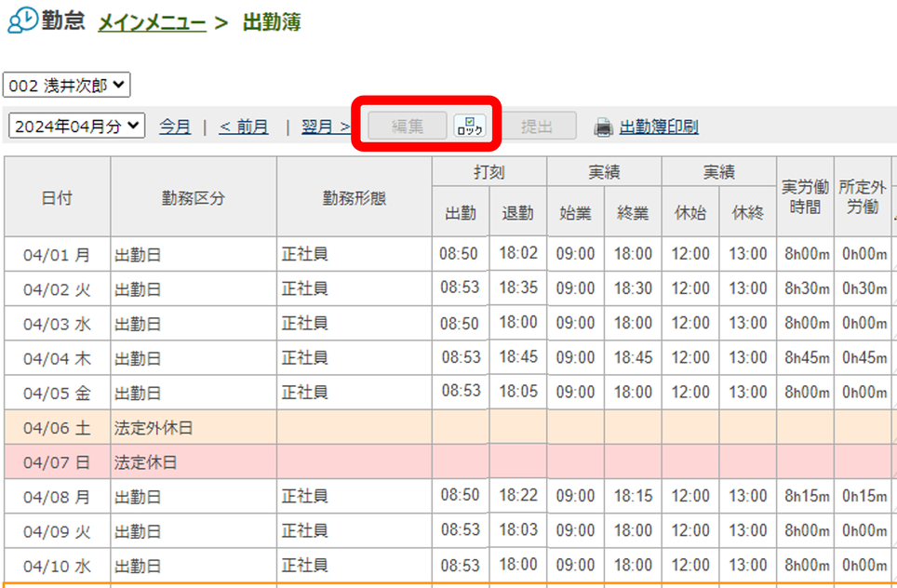Click the 実労働時間 column header
This screenshot has height=588, width=897.
coord(805,197)
